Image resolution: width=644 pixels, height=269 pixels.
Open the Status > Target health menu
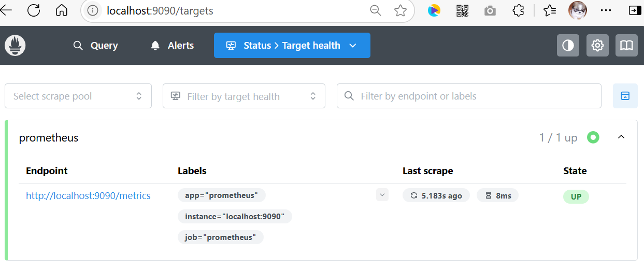point(292,46)
